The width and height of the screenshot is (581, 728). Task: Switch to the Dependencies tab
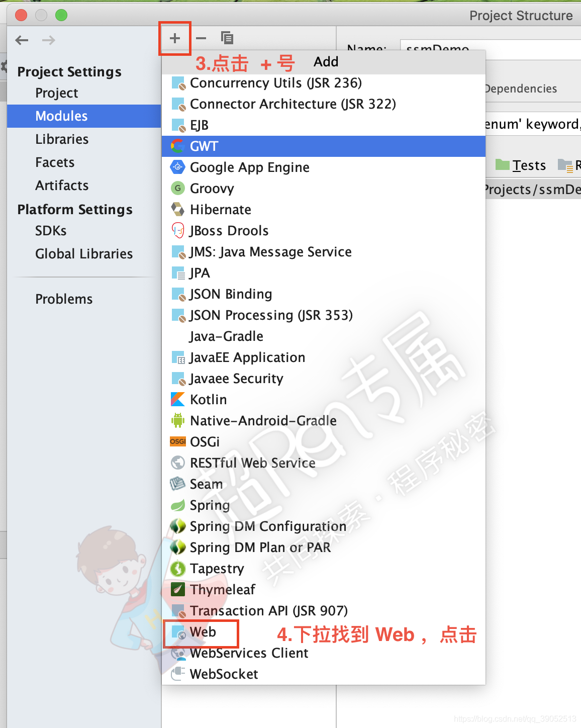click(x=521, y=89)
